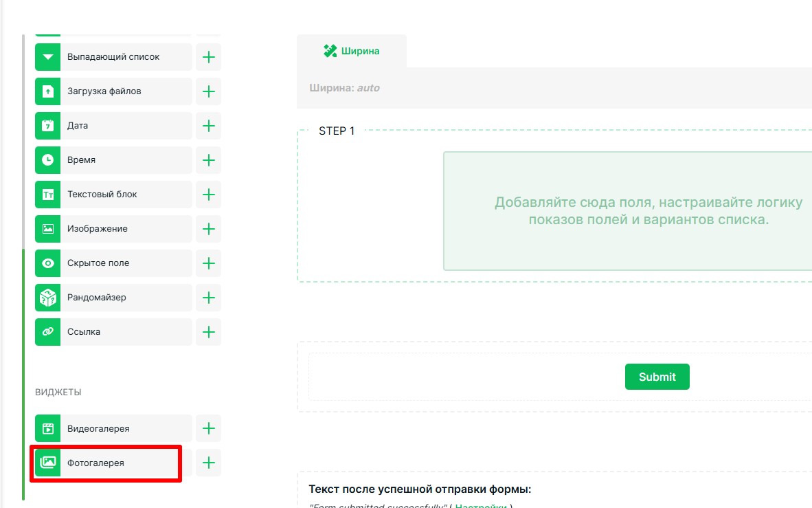Click the dropdown list field icon
This screenshot has width=812, height=508.
pyautogui.click(x=48, y=57)
